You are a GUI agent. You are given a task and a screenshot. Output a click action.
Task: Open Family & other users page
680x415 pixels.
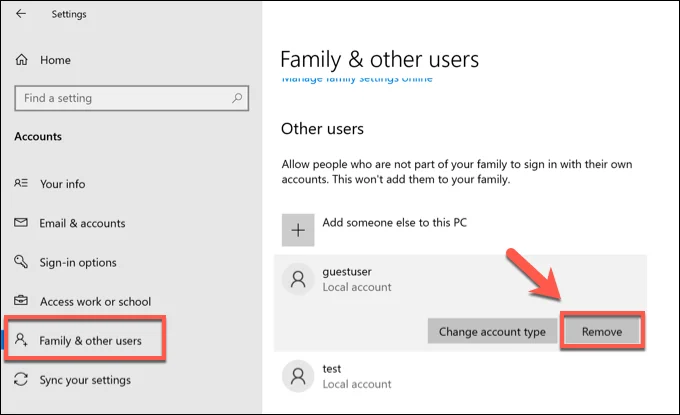90,341
